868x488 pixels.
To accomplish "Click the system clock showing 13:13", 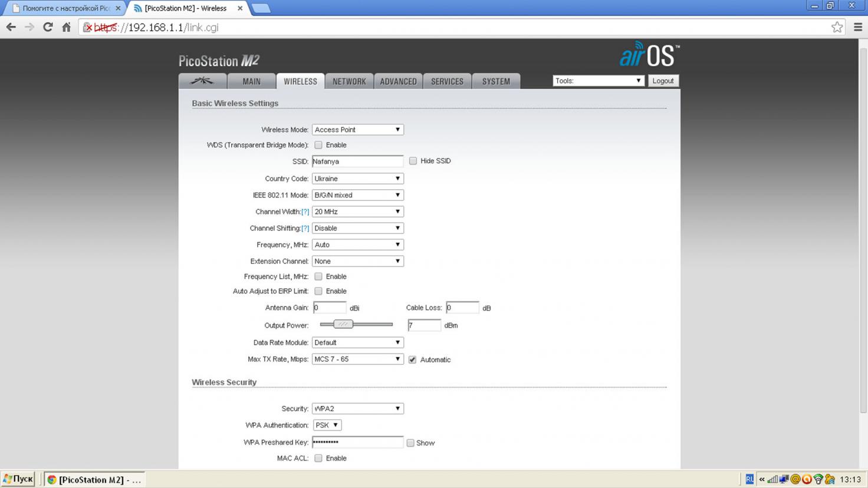I will pyautogui.click(x=850, y=480).
